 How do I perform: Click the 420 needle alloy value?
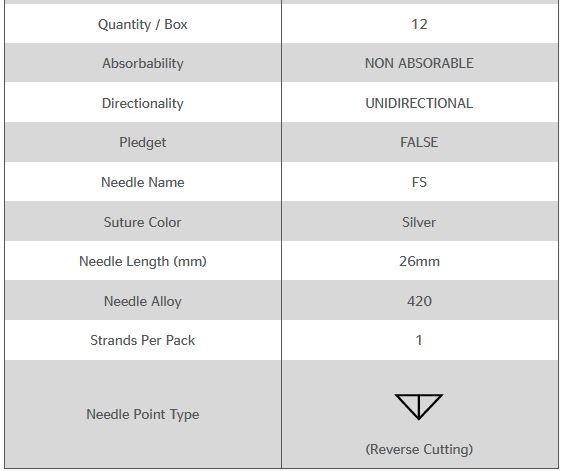tap(419, 301)
